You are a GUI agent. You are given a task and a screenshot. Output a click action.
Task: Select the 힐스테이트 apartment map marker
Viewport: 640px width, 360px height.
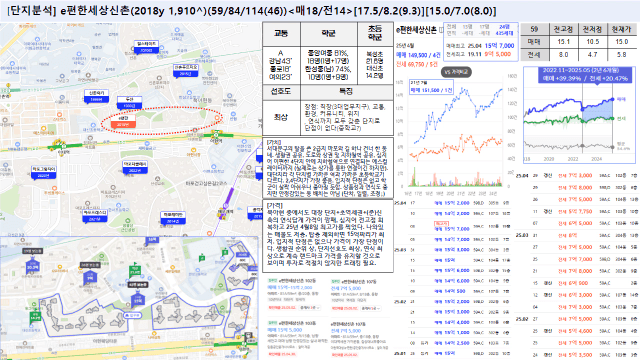coord(147,47)
